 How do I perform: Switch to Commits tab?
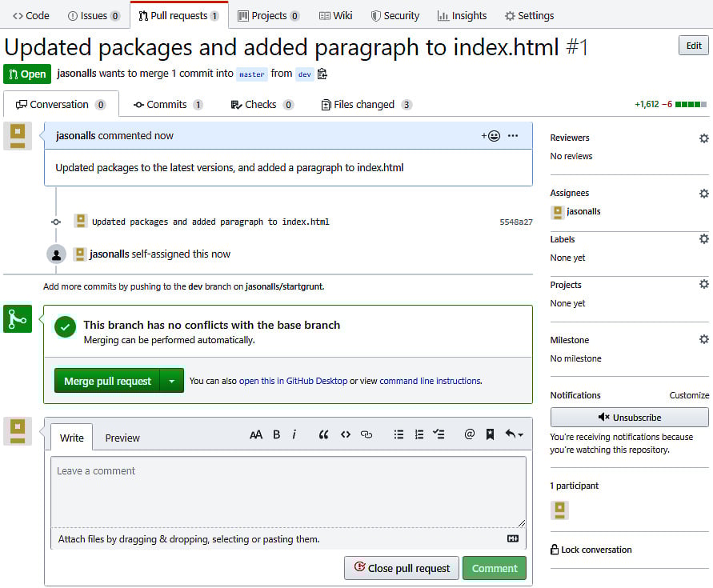click(x=168, y=105)
